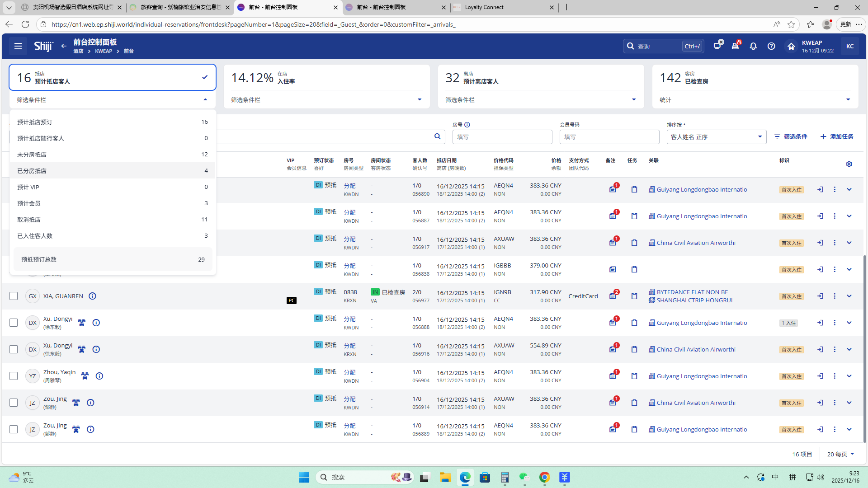Change the 20 每页 page size dropdown
The width and height of the screenshot is (868, 488).
click(840, 454)
